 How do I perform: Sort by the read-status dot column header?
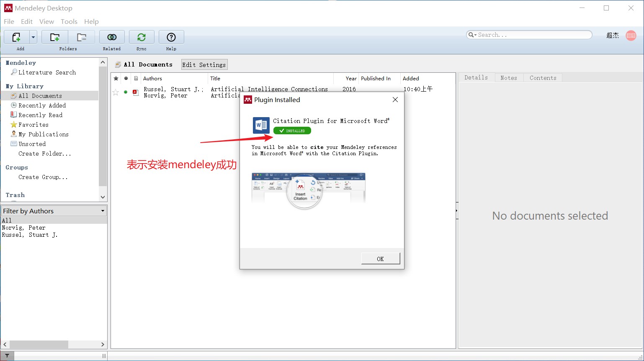pos(126,78)
